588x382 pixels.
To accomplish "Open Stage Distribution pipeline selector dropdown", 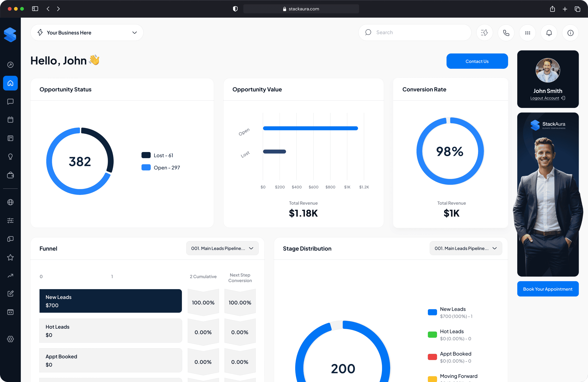I will (466, 248).
